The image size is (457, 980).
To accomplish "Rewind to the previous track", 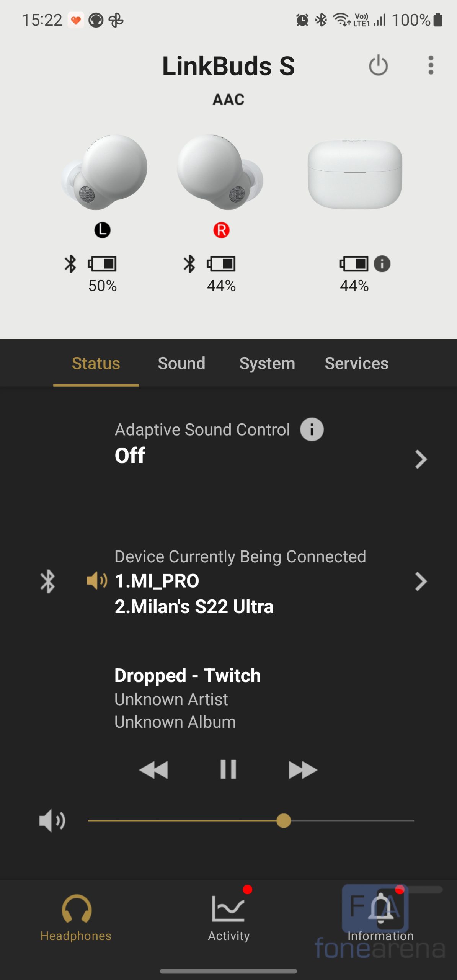I will click(x=154, y=770).
